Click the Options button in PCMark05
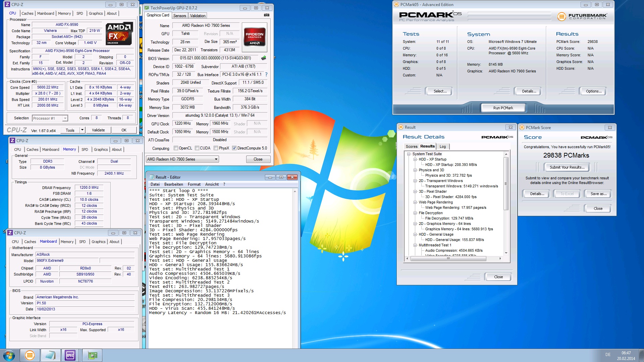The image size is (644, 362). 593,91
